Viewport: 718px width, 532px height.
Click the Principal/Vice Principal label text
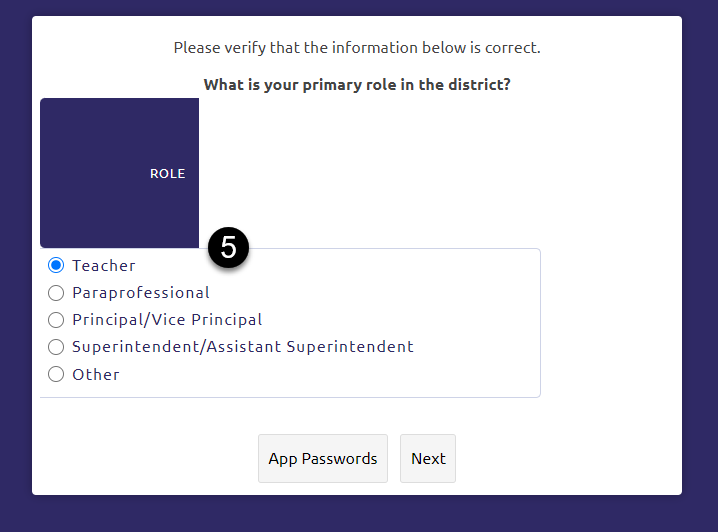(x=167, y=320)
